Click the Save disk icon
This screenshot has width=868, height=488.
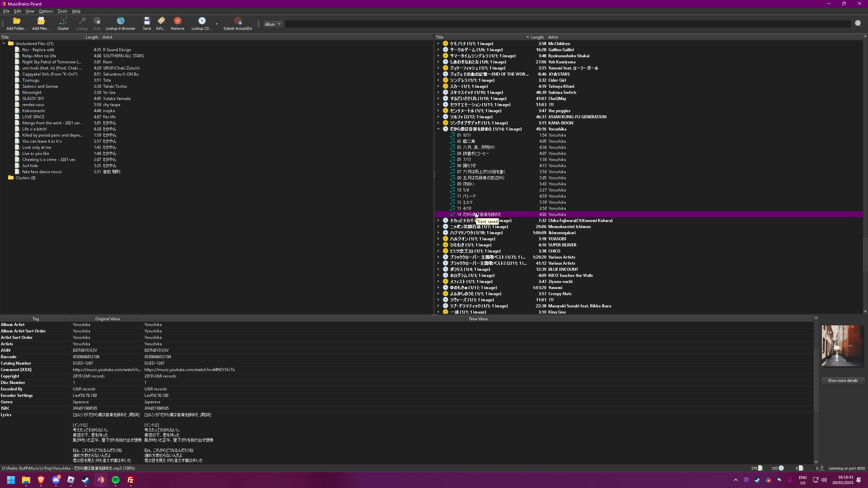[147, 21]
